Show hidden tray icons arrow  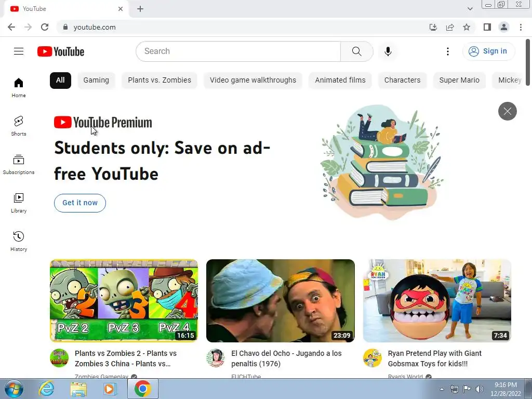pos(442,389)
